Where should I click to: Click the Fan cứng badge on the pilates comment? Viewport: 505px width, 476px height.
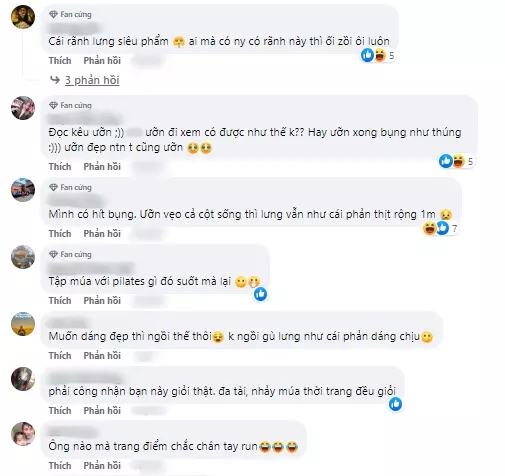coord(70,254)
